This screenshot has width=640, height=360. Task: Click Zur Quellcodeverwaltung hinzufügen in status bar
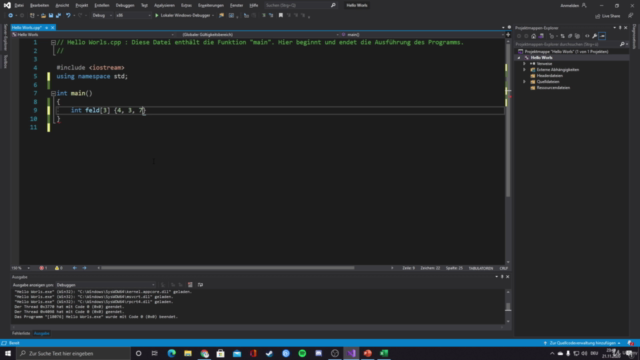click(x=582, y=343)
